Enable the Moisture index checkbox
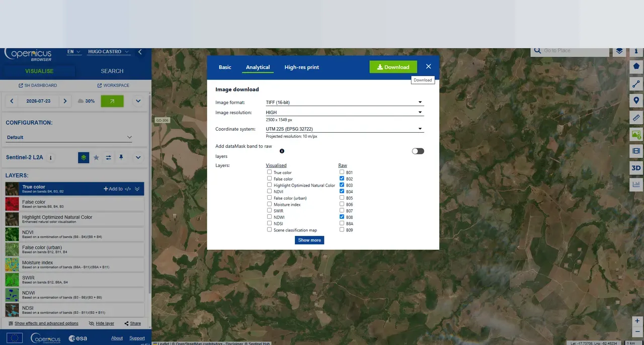644x345 pixels. point(270,204)
